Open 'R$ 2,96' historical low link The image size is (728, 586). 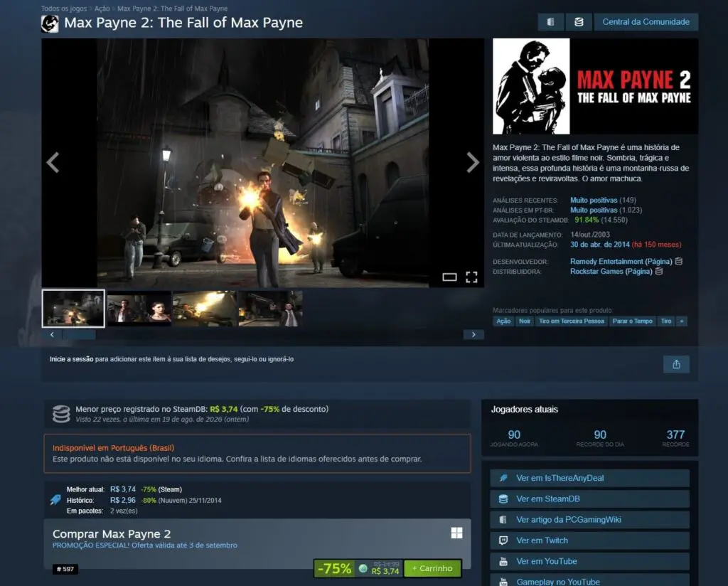tap(123, 500)
